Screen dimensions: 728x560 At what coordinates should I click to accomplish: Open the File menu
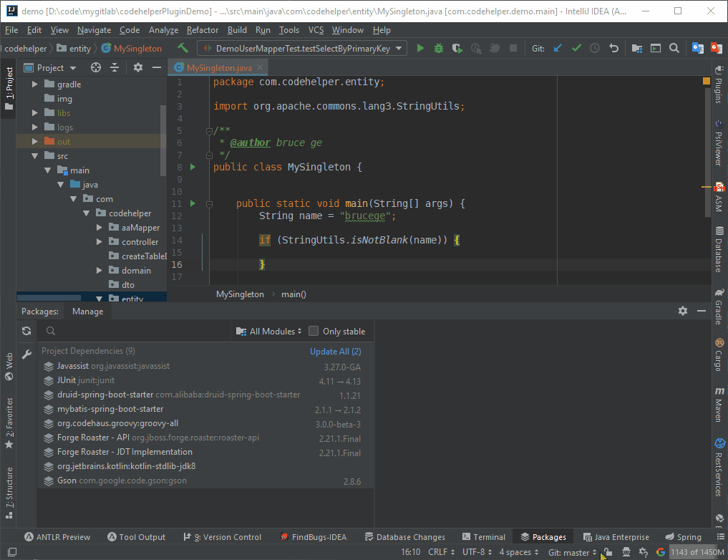tap(11, 29)
